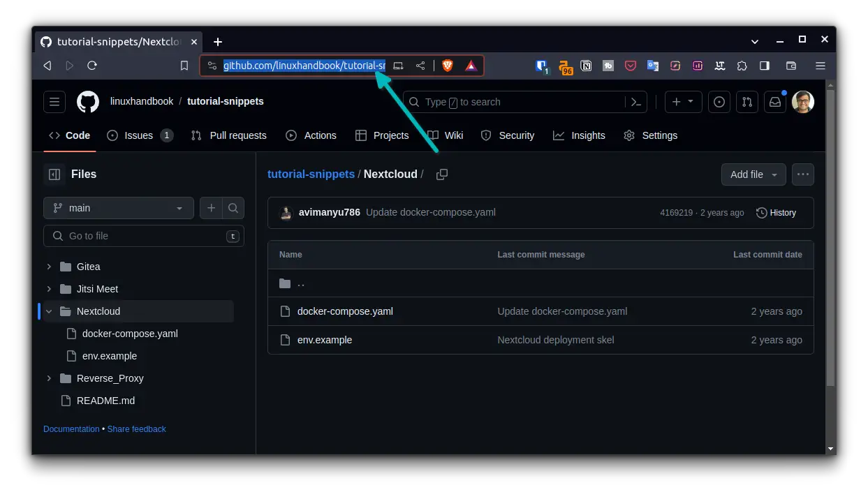Open main branch selector dropdown
868x499 pixels.
pos(119,208)
